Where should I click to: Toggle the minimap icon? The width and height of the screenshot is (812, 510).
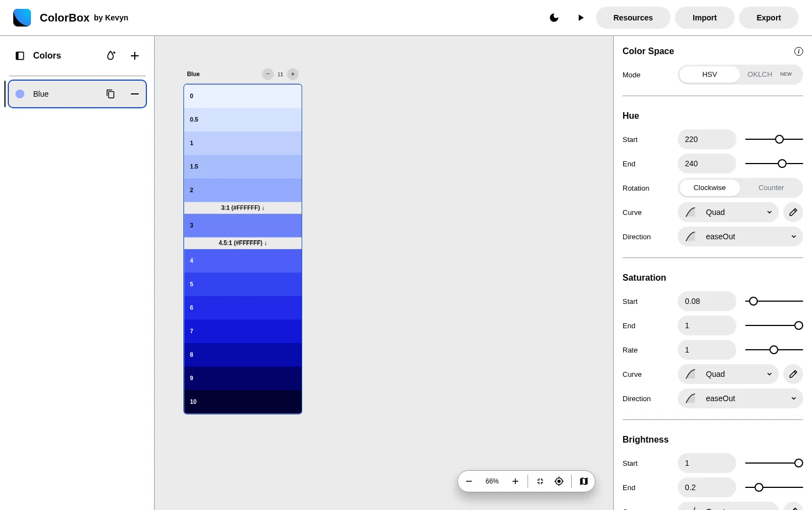coord(584,481)
